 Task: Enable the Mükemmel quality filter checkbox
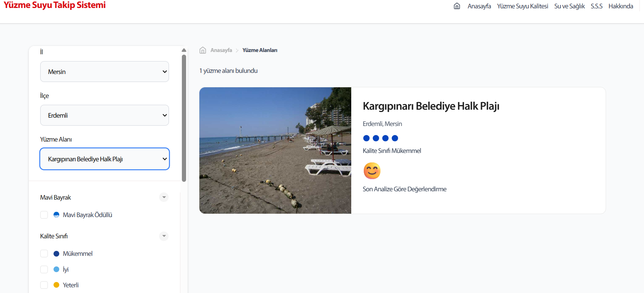(x=44, y=254)
